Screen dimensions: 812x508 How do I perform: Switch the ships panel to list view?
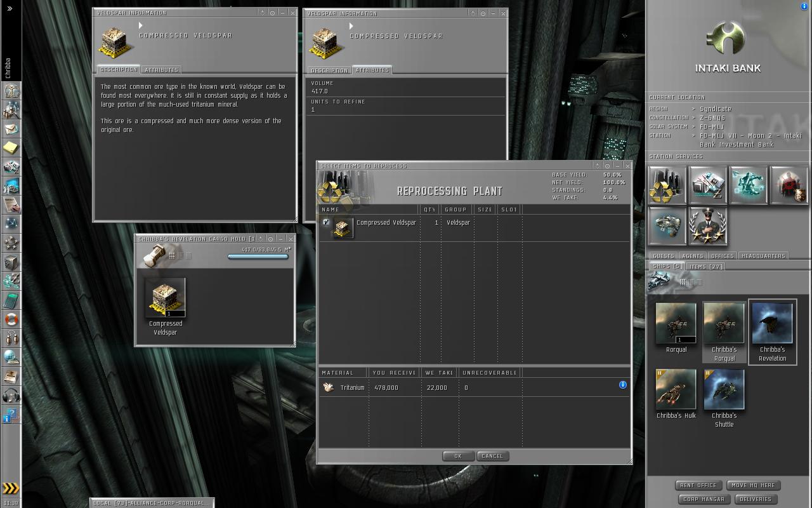[699, 282]
